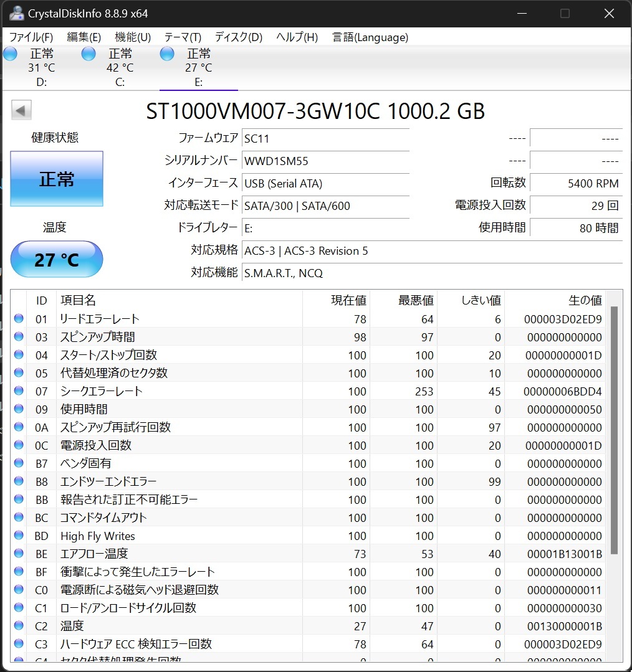The image size is (632, 672).
Task: Click the back arrow navigation icon
Action: (x=21, y=110)
